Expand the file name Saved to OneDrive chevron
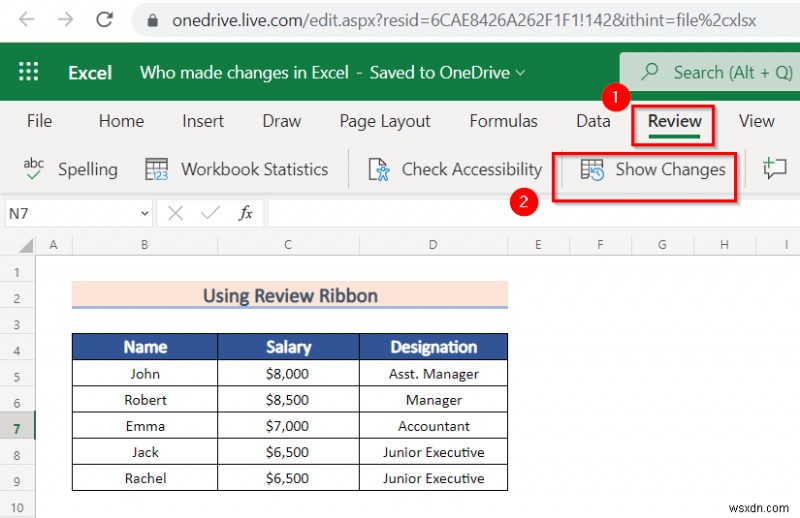The height and width of the screenshot is (518, 800). tap(520, 73)
